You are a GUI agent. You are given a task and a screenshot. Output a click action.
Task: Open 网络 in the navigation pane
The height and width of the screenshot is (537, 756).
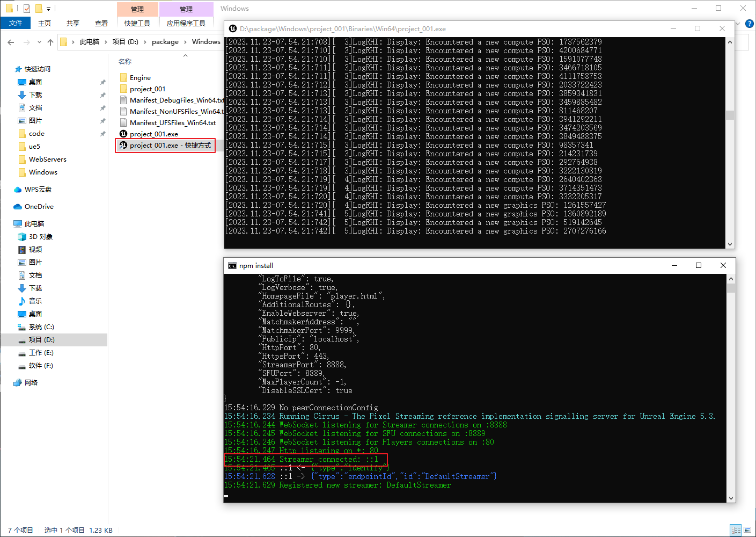(x=31, y=383)
